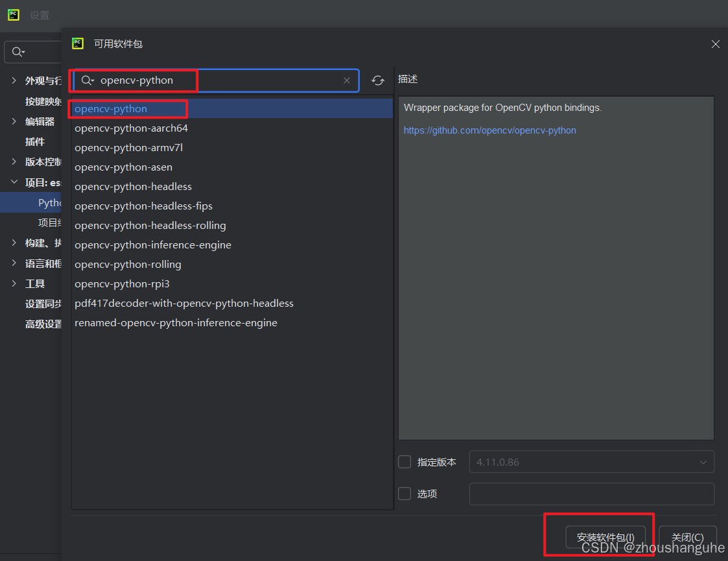Click the opencv-python search field
Screen dimensions: 728x561
coord(216,80)
